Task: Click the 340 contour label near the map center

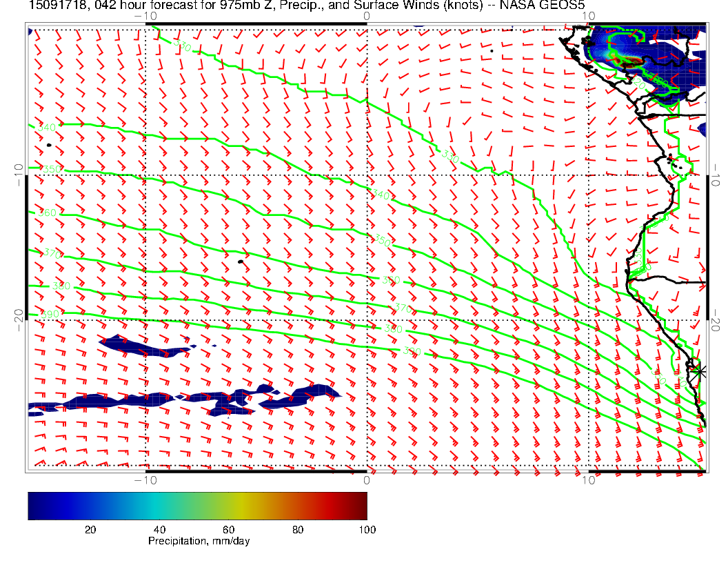Action: (381, 195)
